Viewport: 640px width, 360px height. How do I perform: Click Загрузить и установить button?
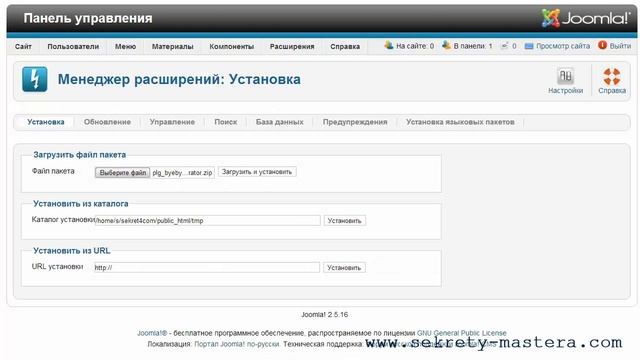pos(257,172)
